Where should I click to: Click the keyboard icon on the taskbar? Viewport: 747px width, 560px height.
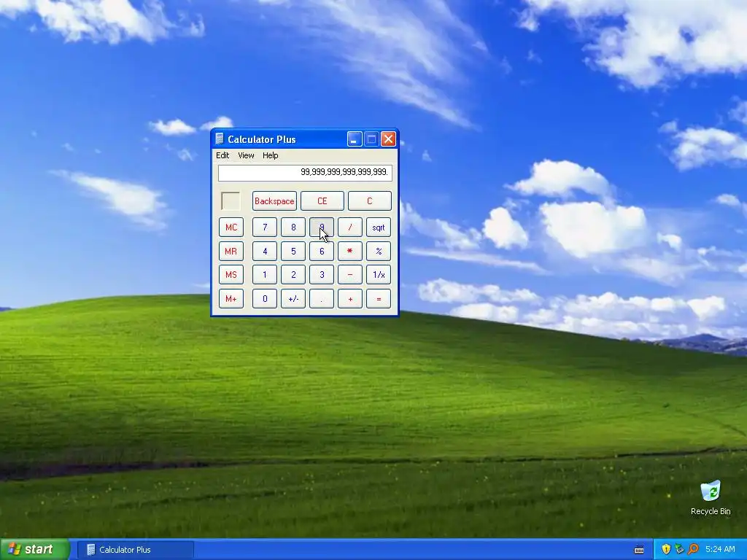[x=639, y=550]
